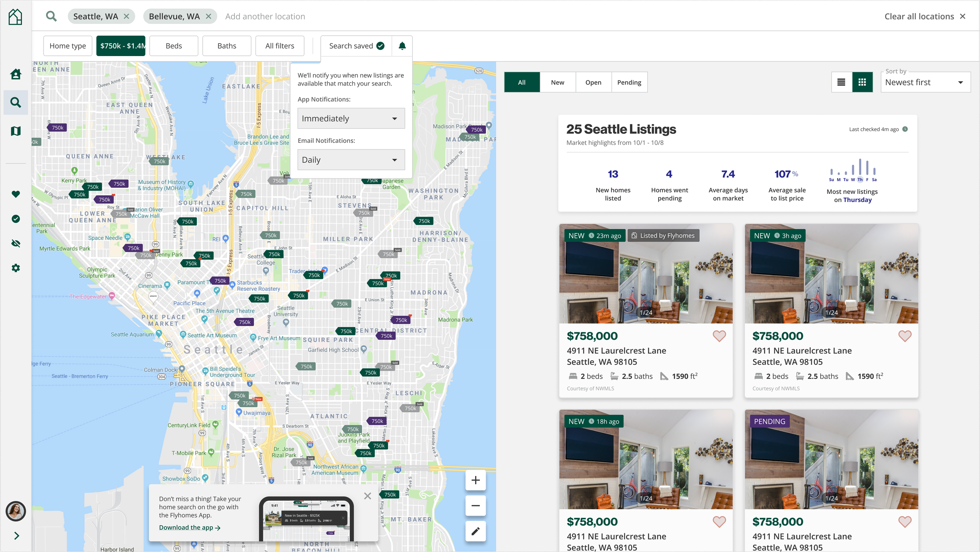Screen dimensions: 980x552
Task: Click the Listed by Flyhomes badge
Action: click(x=663, y=235)
